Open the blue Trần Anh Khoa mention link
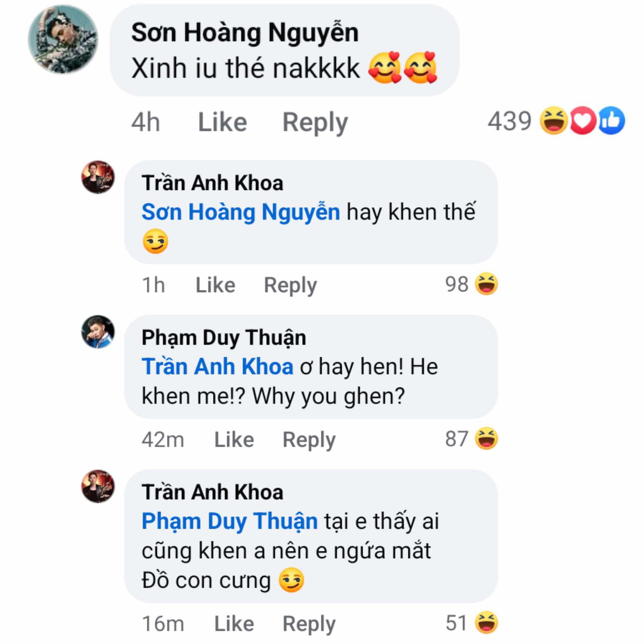The height and width of the screenshot is (644, 644). (217, 366)
